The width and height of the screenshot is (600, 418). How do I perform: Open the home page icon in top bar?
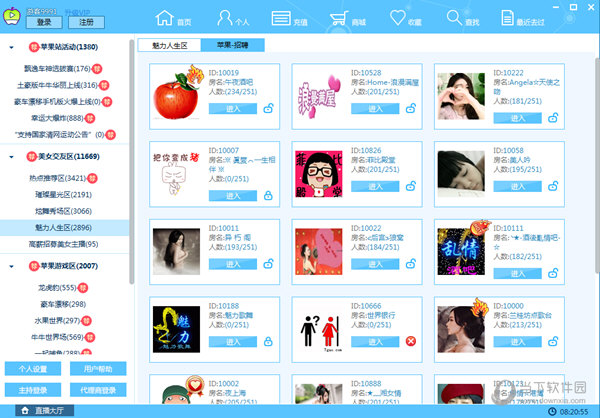tap(165, 18)
